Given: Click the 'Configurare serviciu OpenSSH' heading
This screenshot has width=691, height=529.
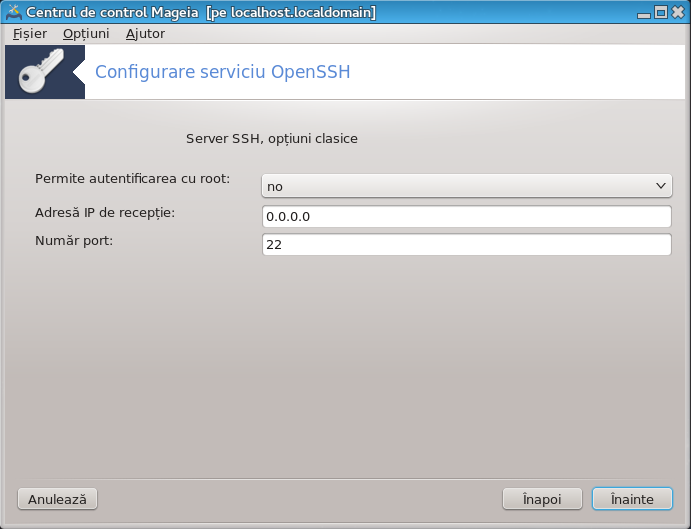Looking at the screenshot, I should point(223,72).
